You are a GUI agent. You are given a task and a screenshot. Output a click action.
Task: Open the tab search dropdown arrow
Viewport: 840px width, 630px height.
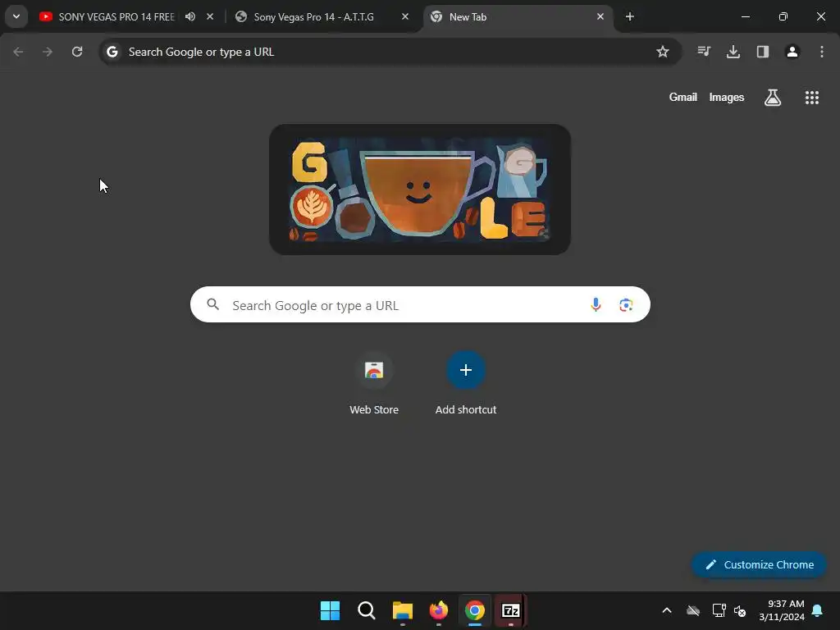[x=16, y=16]
